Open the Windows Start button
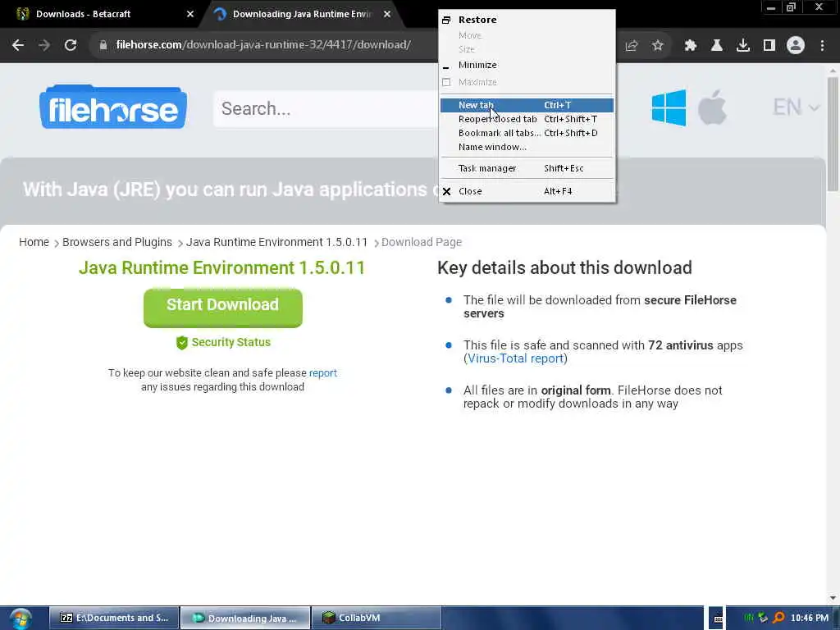Viewport: 840px width, 630px height. 20,619
